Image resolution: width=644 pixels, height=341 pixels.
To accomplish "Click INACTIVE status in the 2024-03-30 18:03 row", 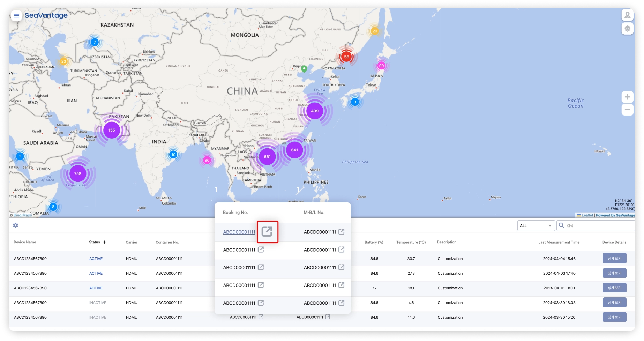I will click(x=98, y=303).
